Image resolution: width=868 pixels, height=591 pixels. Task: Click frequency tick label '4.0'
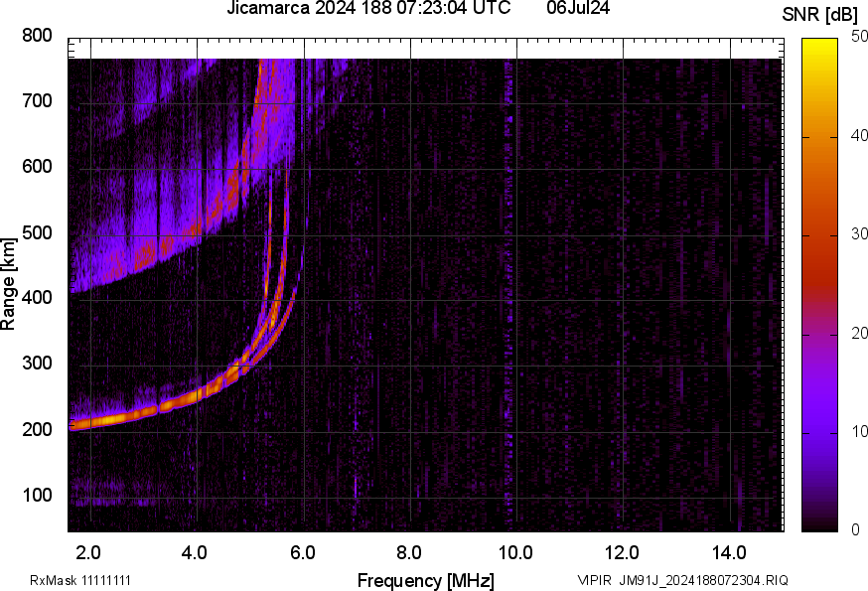click(195, 553)
